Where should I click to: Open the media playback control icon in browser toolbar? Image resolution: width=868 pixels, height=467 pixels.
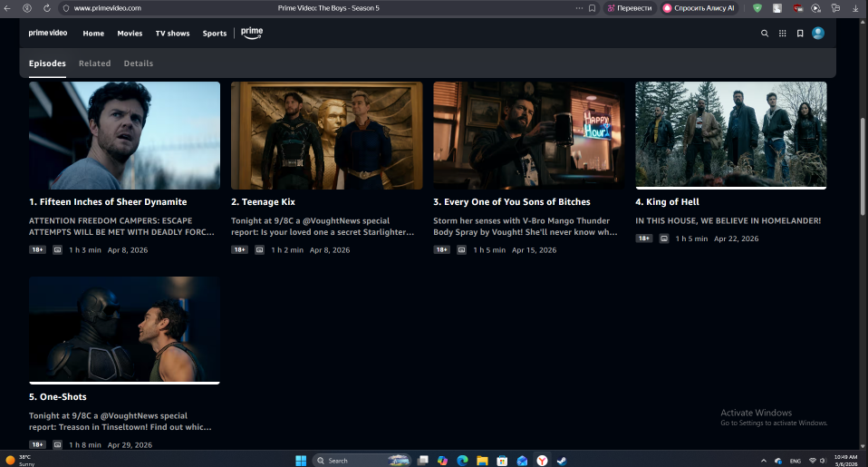[816, 8]
